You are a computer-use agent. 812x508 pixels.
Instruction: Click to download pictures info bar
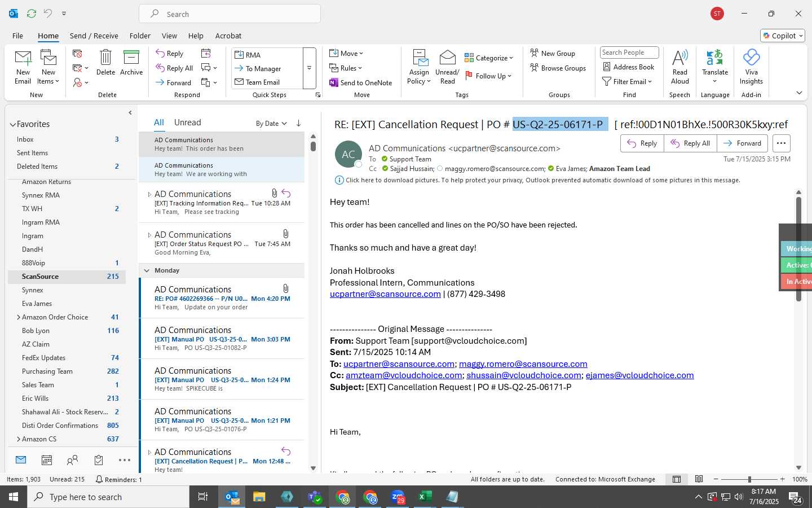(x=537, y=180)
